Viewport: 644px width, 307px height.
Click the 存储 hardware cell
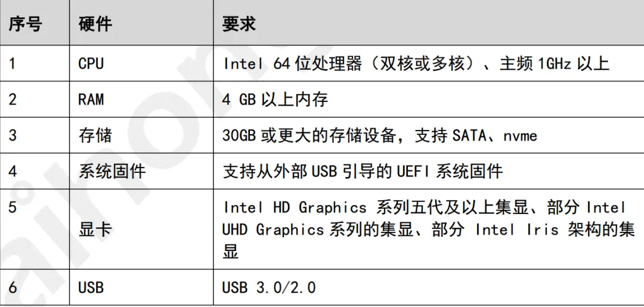[95, 135]
